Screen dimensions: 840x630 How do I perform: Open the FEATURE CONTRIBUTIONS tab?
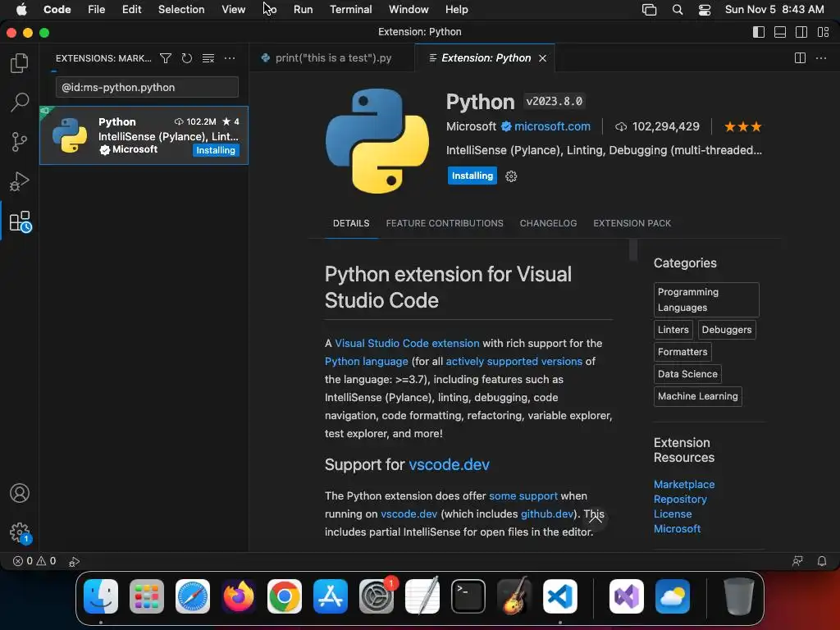(x=445, y=223)
